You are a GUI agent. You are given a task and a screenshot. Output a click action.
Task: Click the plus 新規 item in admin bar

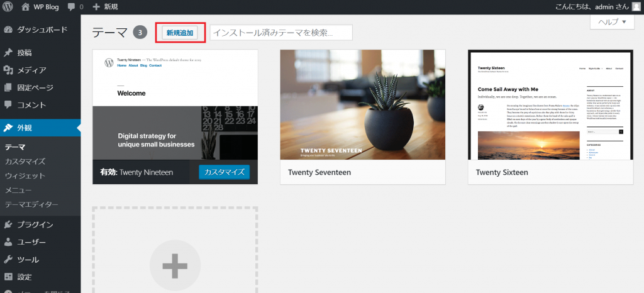105,7
